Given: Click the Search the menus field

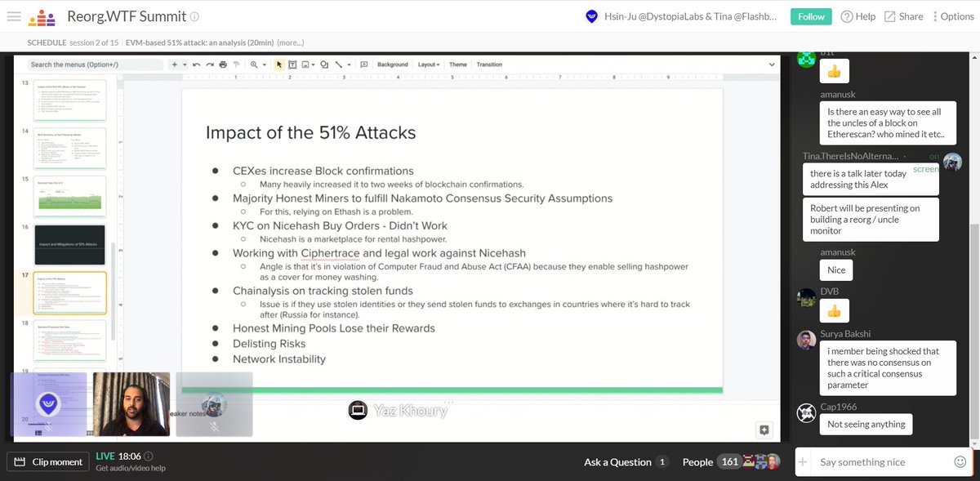Looking at the screenshot, I should point(95,65).
